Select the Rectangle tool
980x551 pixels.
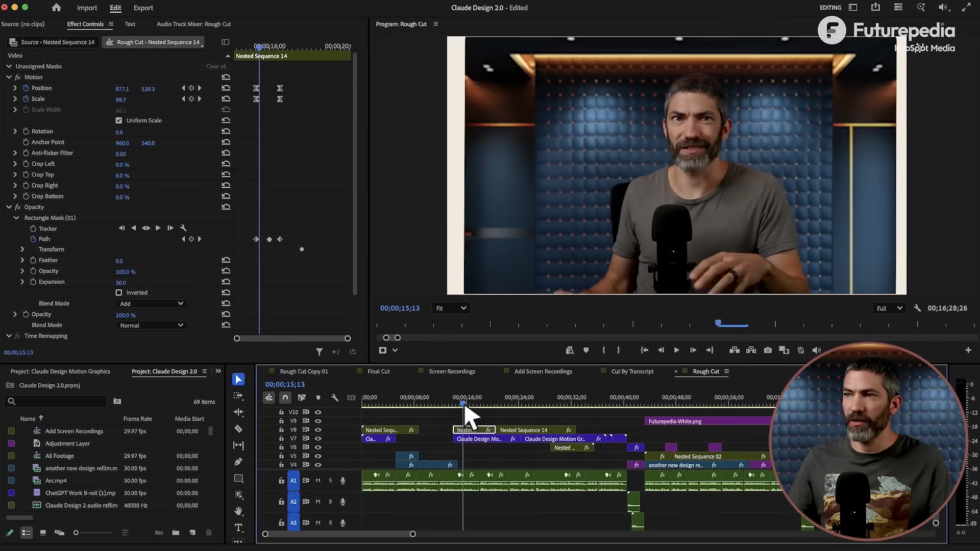pos(238,478)
